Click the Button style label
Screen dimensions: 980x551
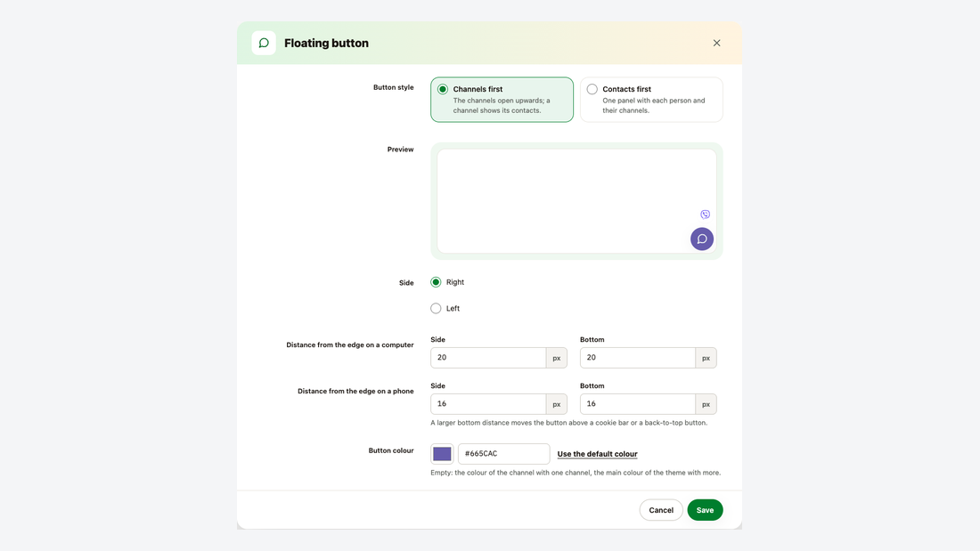click(x=393, y=87)
